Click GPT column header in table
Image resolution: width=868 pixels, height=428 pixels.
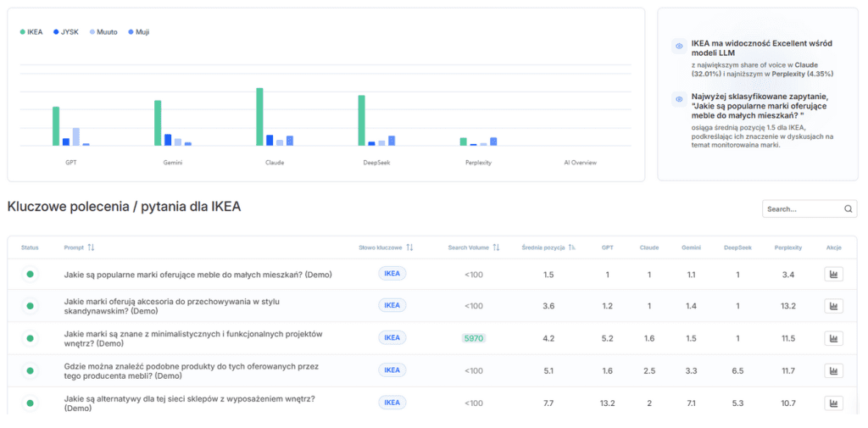pos(607,247)
